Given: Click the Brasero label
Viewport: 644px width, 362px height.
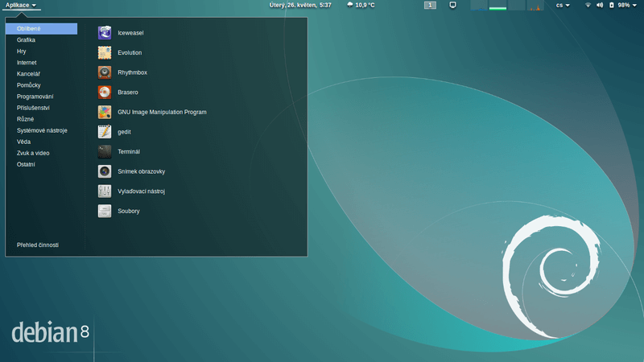Looking at the screenshot, I should point(128,92).
